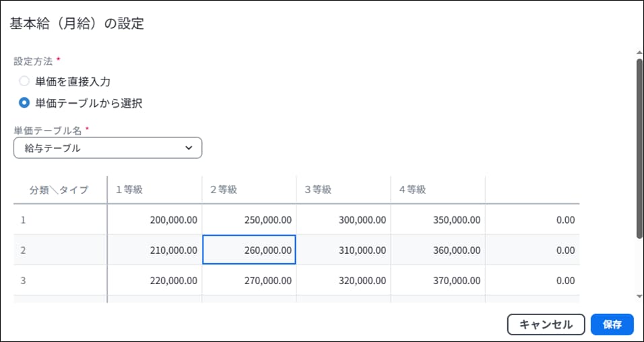Image resolution: width=644 pixels, height=342 pixels.
Task: Click the 分類＼タイプ header cell
Action: pyautogui.click(x=60, y=190)
